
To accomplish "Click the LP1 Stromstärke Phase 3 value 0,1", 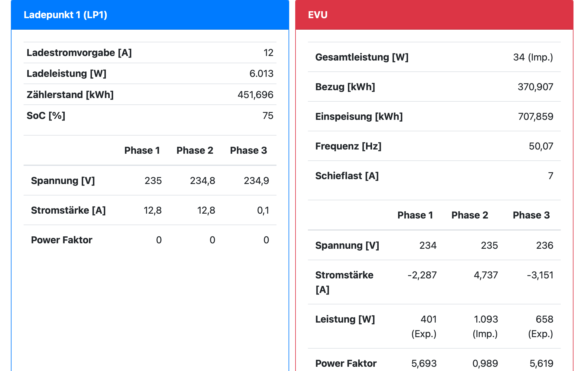I will [x=263, y=210].
